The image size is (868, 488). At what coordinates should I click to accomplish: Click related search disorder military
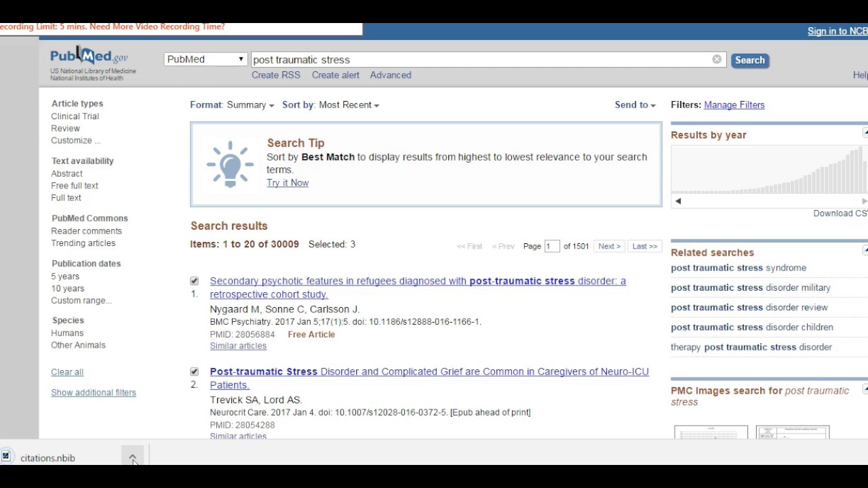pyautogui.click(x=751, y=288)
